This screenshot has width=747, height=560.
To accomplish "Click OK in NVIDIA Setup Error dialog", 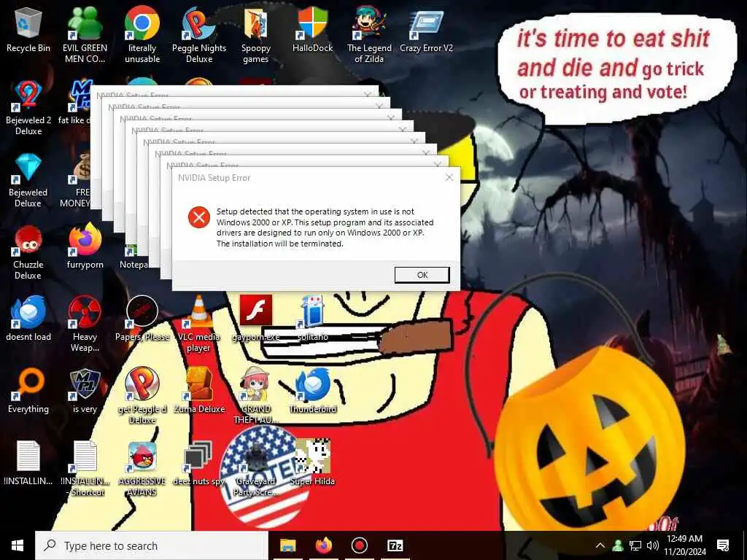I will pyautogui.click(x=422, y=275).
